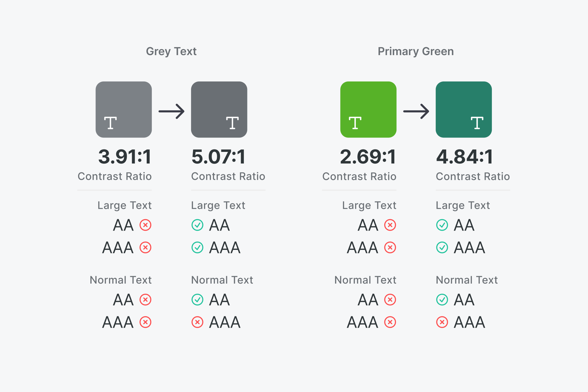Click the Grey Text heading
Viewport: 588px width, 392px height.
[x=171, y=51]
